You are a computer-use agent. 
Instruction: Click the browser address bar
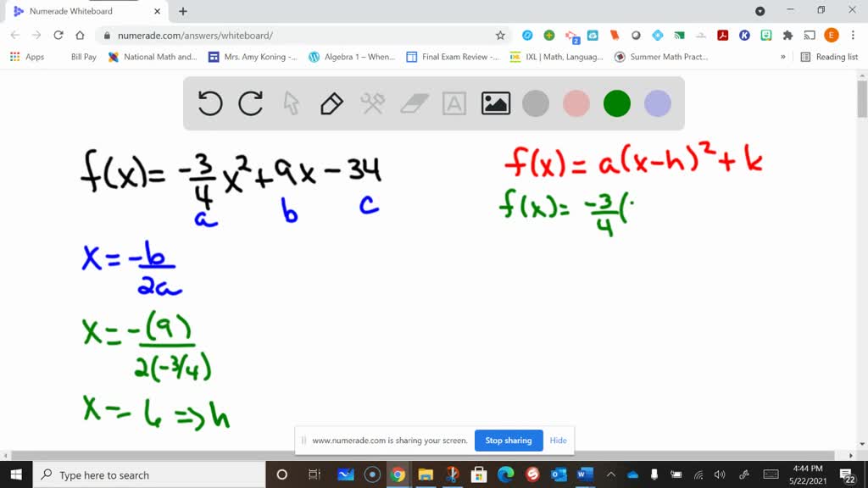[x=254, y=36]
